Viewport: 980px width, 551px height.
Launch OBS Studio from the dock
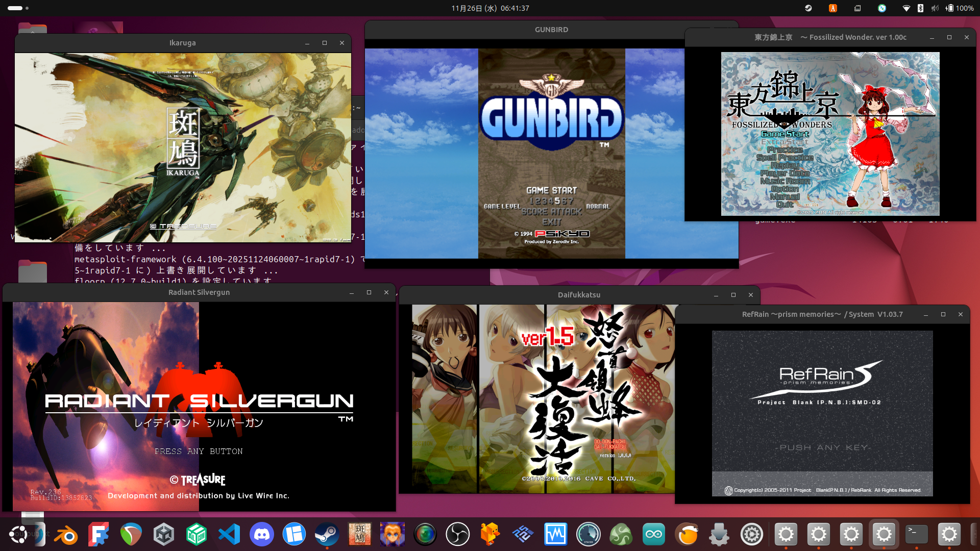pos(458,535)
